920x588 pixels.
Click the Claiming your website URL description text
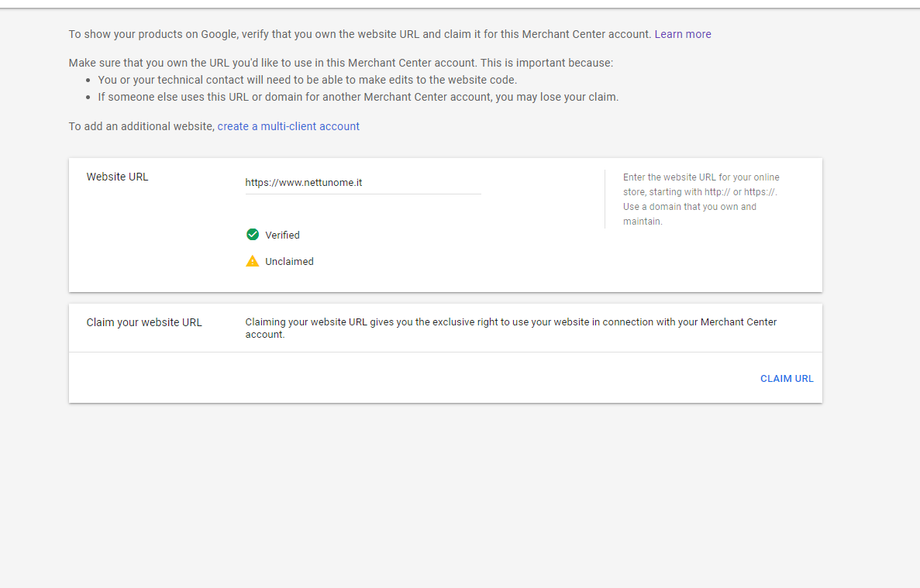coord(511,328)
